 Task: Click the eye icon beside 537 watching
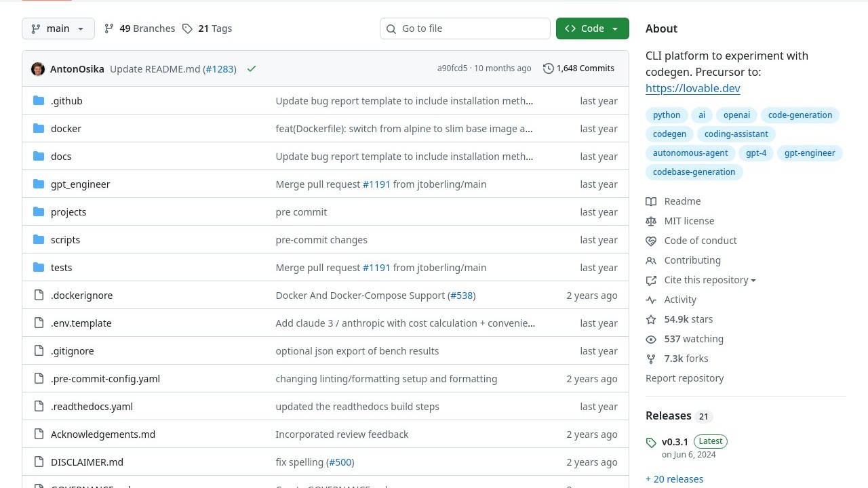pyautogui.click(x=651, y=339)
